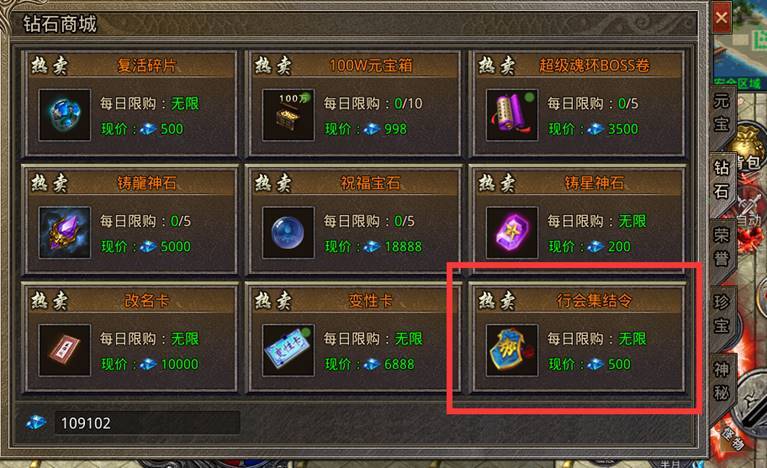This screenshot has width=767, height=468.
Task: Pick the 变性卡 blue card icon
Action: tap(288, 350)
